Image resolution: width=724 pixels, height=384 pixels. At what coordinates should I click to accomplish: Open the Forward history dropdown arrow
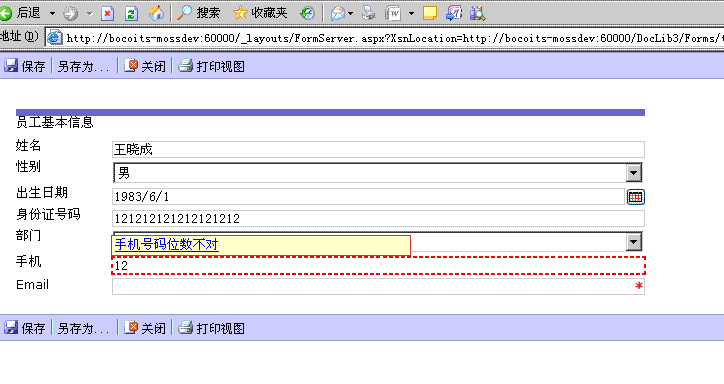[x=90, y=13]
